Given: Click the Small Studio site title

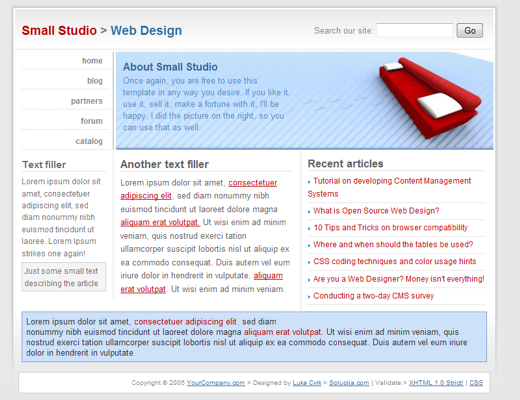Looking at the screenshot, I should click(59, 30).
